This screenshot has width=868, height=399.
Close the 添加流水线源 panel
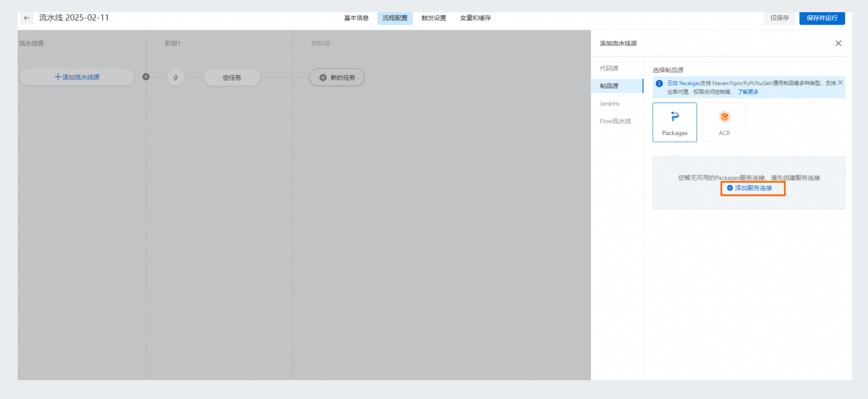(838, 44)
